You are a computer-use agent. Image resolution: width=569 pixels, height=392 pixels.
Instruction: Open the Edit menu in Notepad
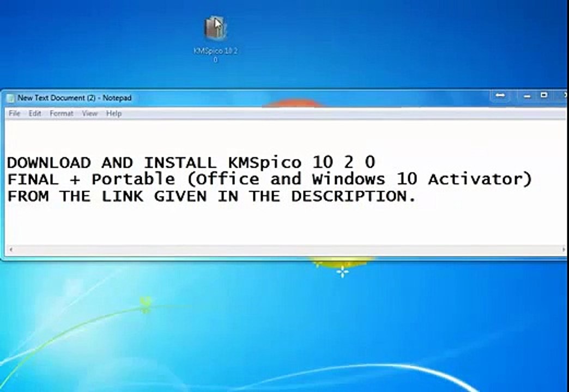35,113
